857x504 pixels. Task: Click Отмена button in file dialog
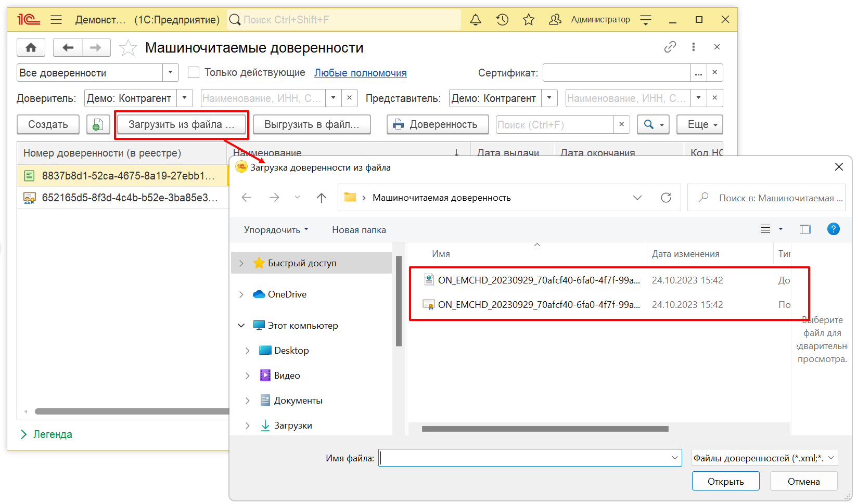(803, 481)
